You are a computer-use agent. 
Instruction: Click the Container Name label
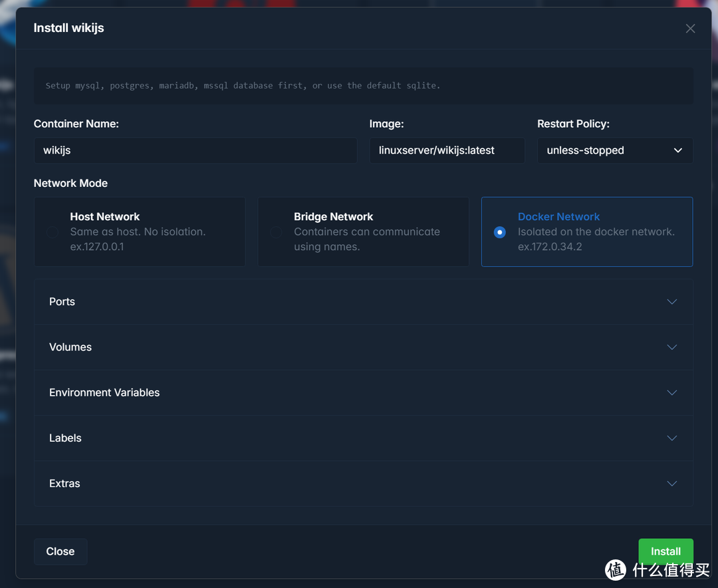click(76, 124)
